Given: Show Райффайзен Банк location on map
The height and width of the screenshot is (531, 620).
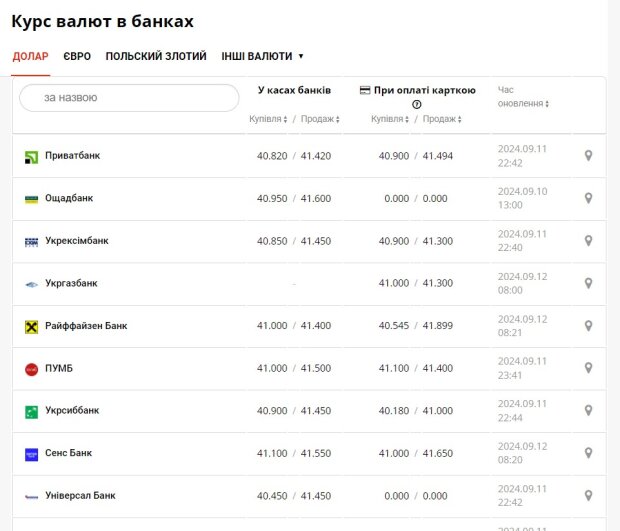Looking at the screenshot, I should pyautogui.click(x=588, y=326).
